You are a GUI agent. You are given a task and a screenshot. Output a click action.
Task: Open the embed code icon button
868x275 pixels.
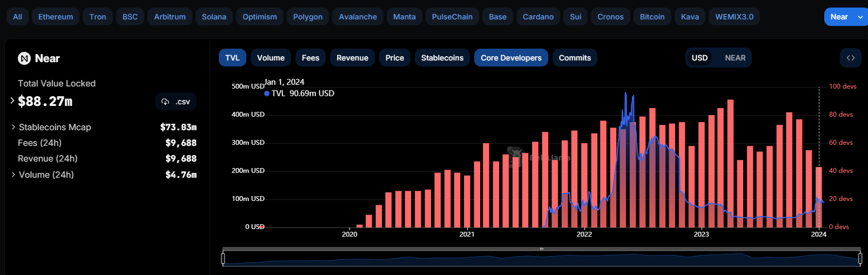pos(850,58)
